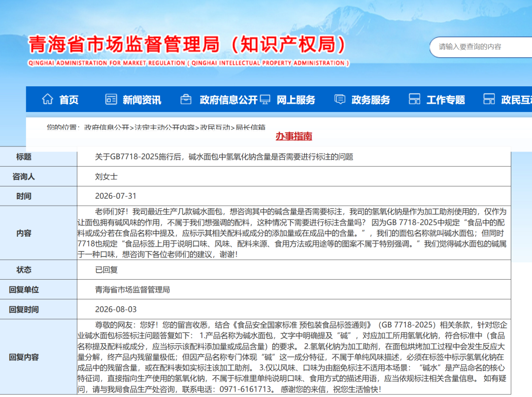Click the title text about GB7718-2025
The image size is (532, 397).
pos(224,157)
